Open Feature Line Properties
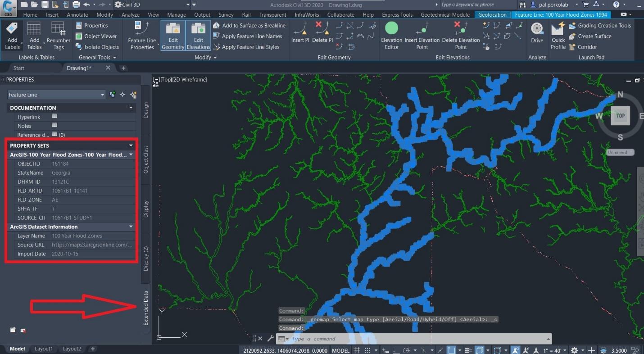644x354 pixels. pyautogui.click(x=142, y=35)
